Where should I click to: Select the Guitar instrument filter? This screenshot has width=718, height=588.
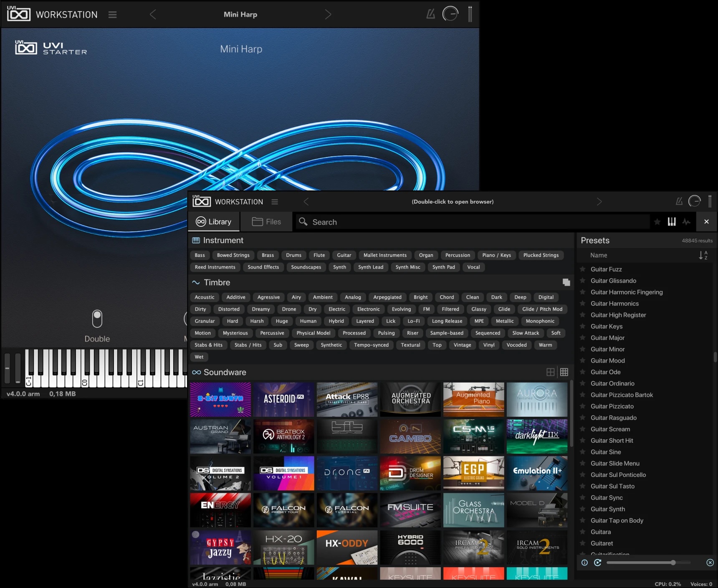click(x=344, y=255)
